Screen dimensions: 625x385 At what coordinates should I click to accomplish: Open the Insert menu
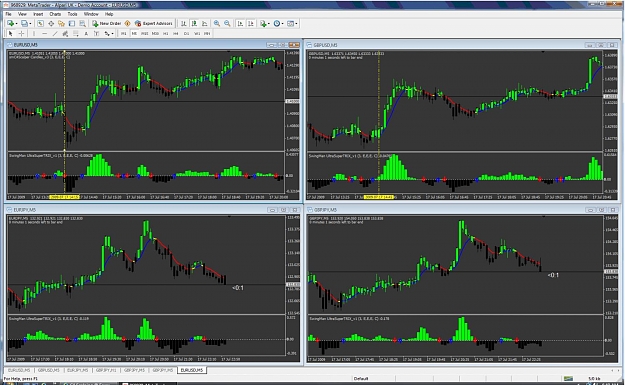coord(38,14)
